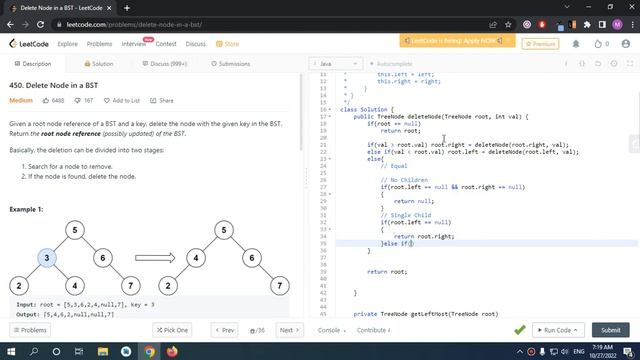Switch to the Discuss (999+) tab
Screen dimensions: 640x360
click(164, 64)
